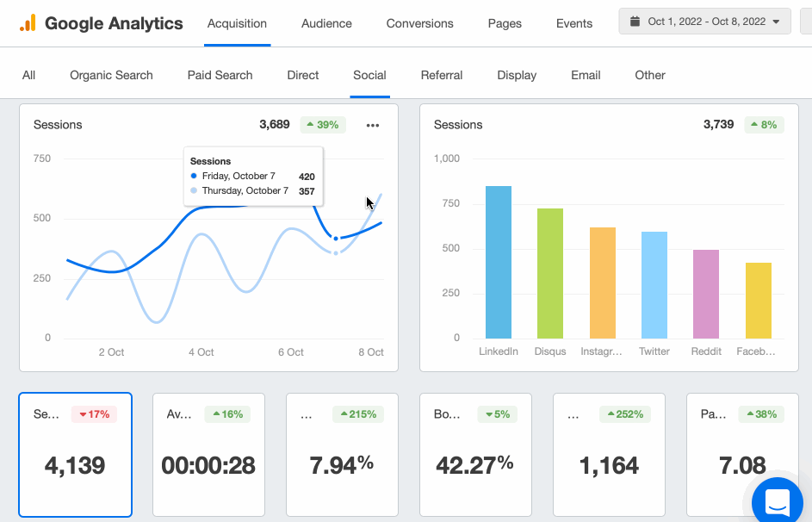Open the Paid Search segment
Image resolution: width=812 pixels, height=522 pixels.
(220, 75)
